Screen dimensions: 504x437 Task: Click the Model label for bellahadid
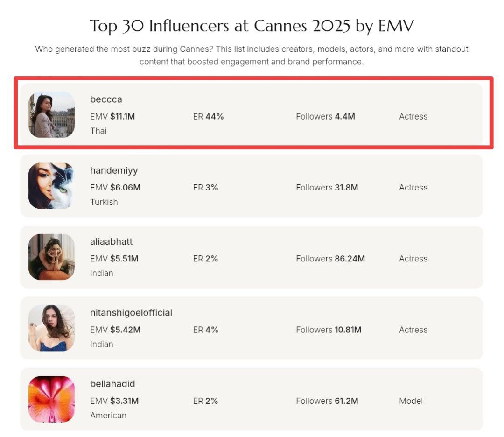pyautogui.click(x=411, y=401)
